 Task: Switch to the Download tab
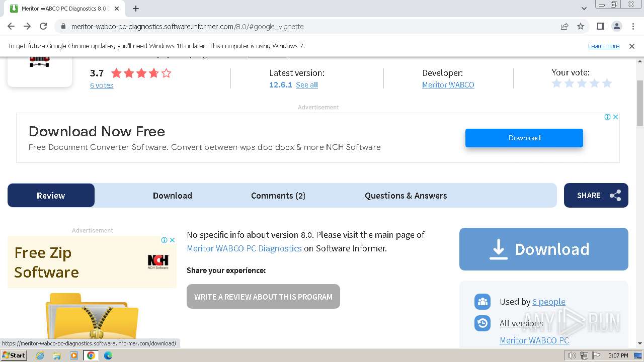[173, 196]
